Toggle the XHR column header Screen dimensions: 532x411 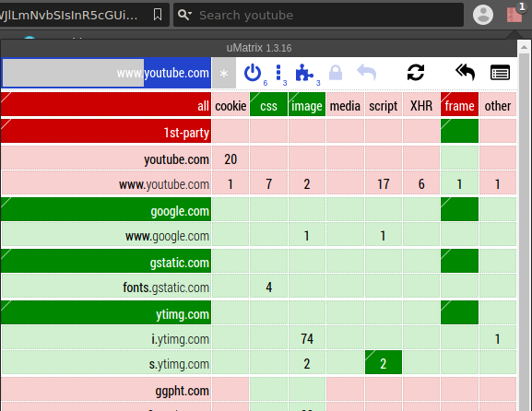[x=421, y=104]
